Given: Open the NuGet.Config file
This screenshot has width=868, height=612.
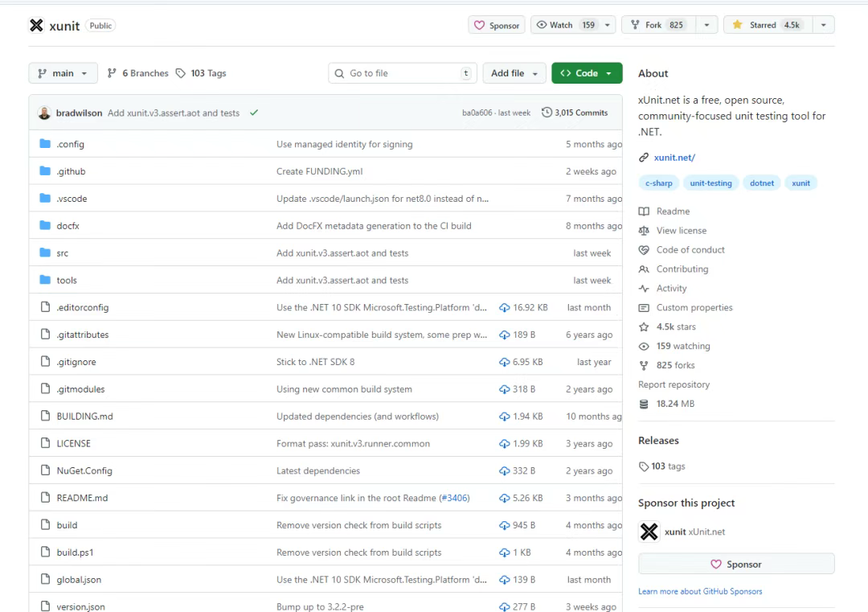Looking at the screenshot, I should [x=84, y=470].
